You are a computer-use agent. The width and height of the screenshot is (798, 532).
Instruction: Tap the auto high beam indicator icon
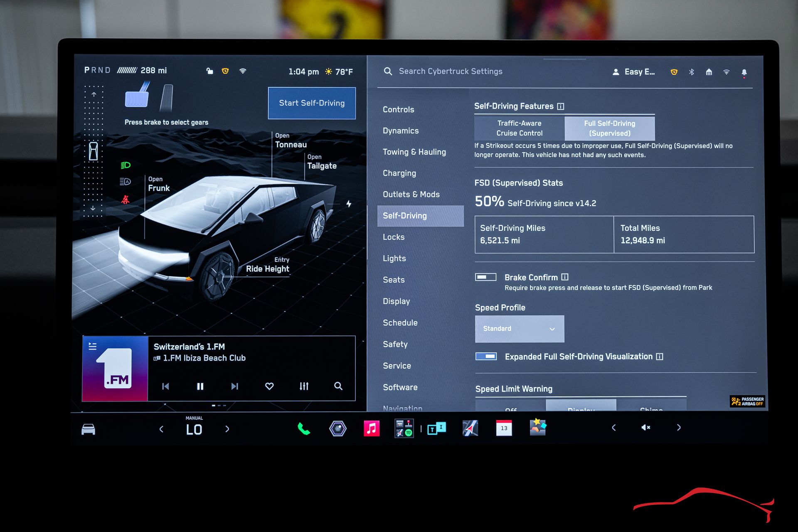click(x=125, y=182)
